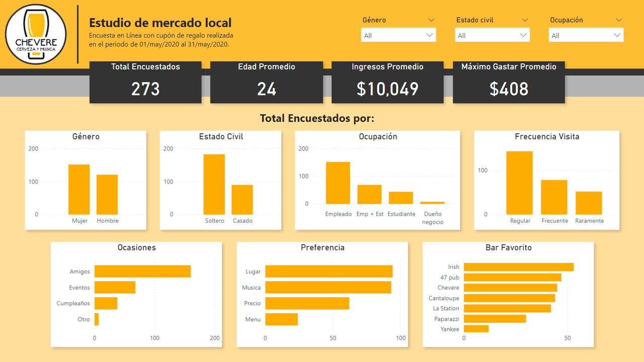
Task: Collapse the Estado civil slicer header chevron
Action: (525, 20)
